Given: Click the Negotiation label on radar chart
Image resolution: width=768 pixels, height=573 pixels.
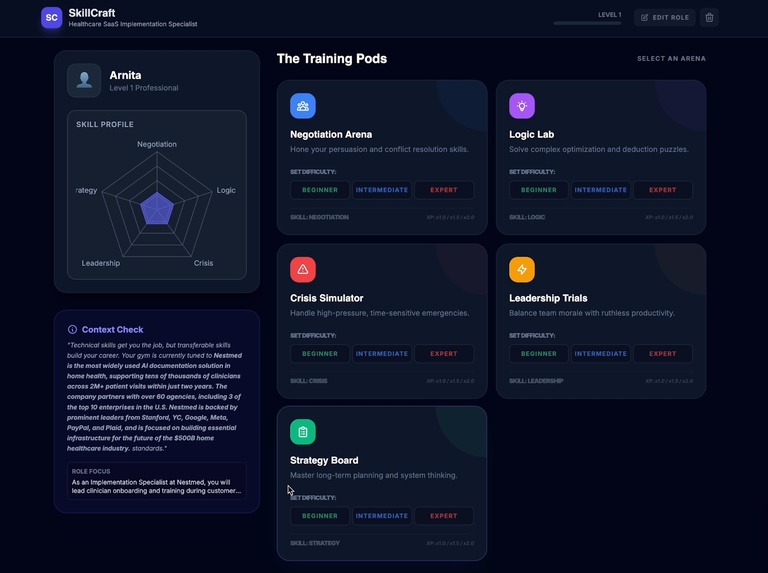Looking at the screenshot, I should point(157,144).
